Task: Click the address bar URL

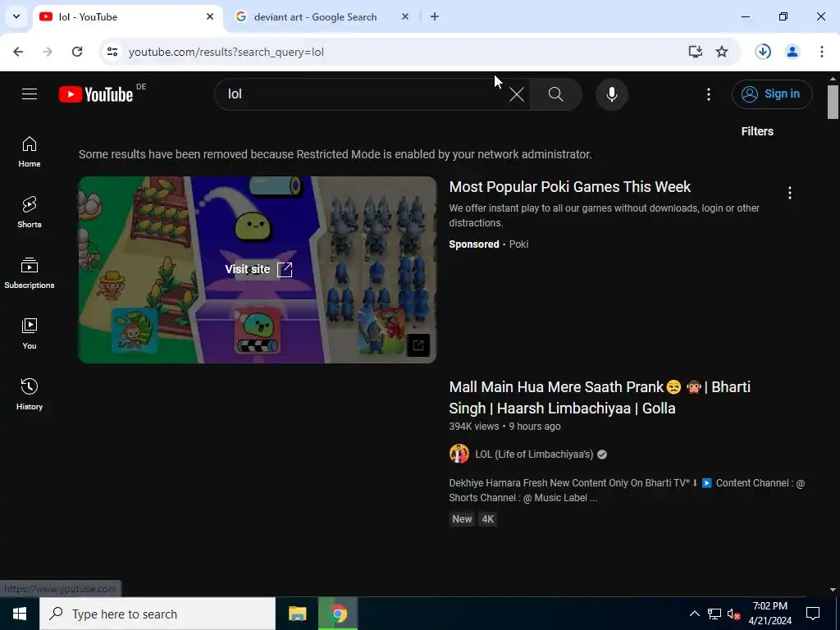Action: point(226,52)
